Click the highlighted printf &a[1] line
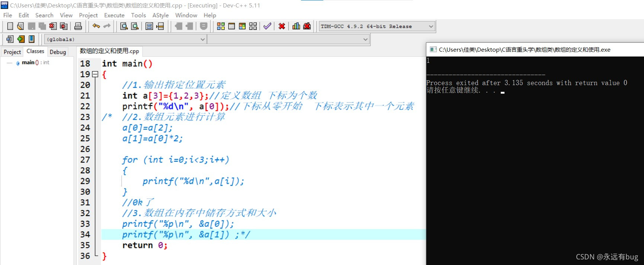 (x=263, y=235)
